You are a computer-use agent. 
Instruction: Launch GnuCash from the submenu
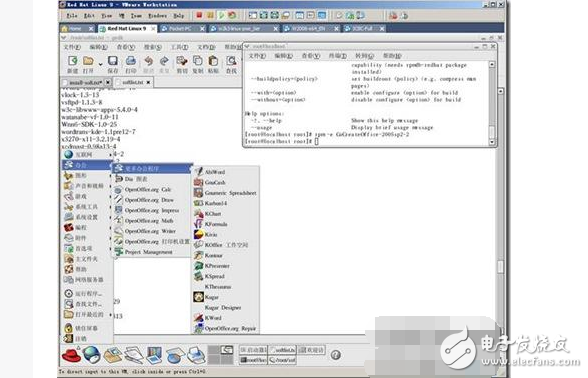[x=225, y=182]
